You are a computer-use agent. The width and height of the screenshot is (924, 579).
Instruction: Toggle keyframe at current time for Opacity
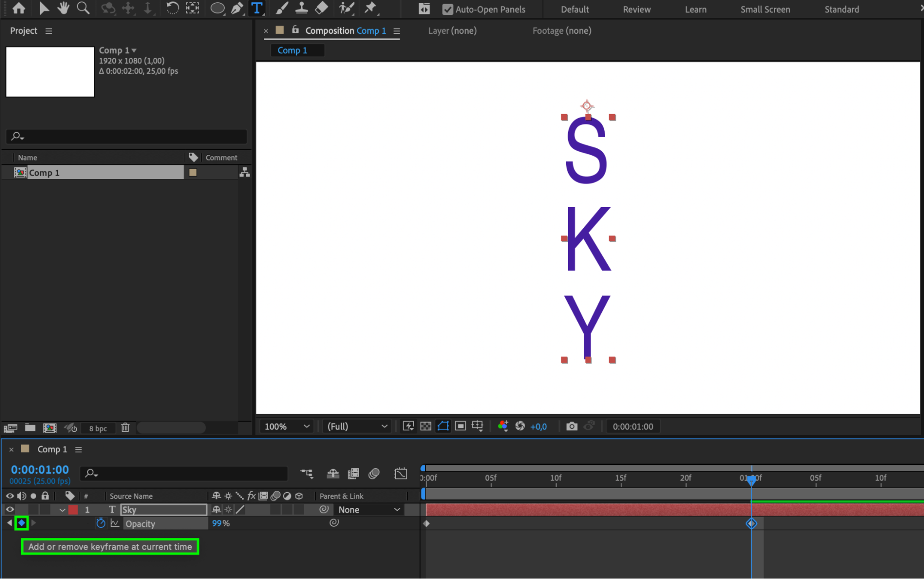click(x=21, y=523)
